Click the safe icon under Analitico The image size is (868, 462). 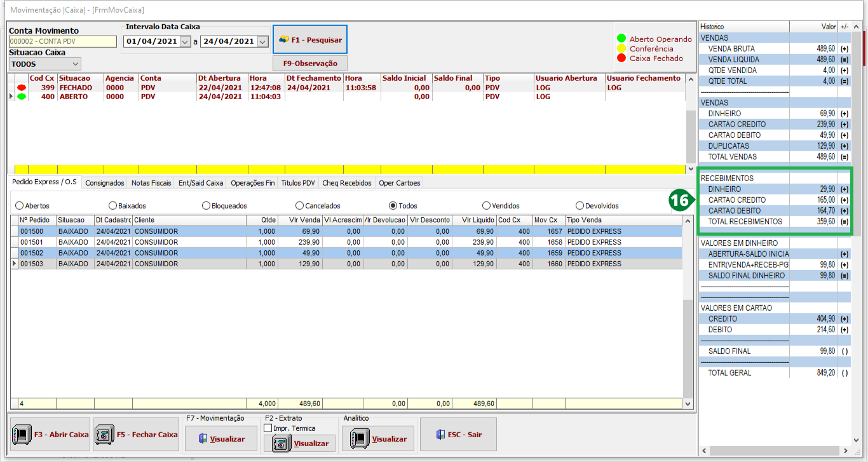click(x=359, y=438)
